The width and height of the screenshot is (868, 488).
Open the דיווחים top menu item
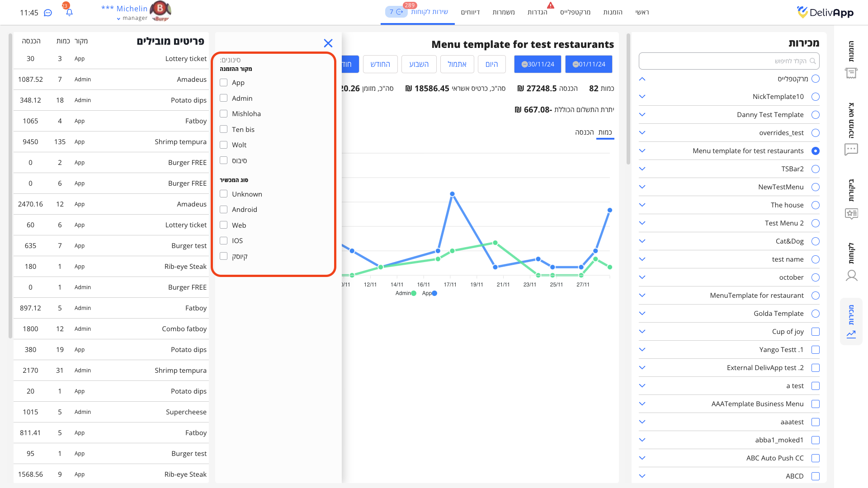coord(470,12)
